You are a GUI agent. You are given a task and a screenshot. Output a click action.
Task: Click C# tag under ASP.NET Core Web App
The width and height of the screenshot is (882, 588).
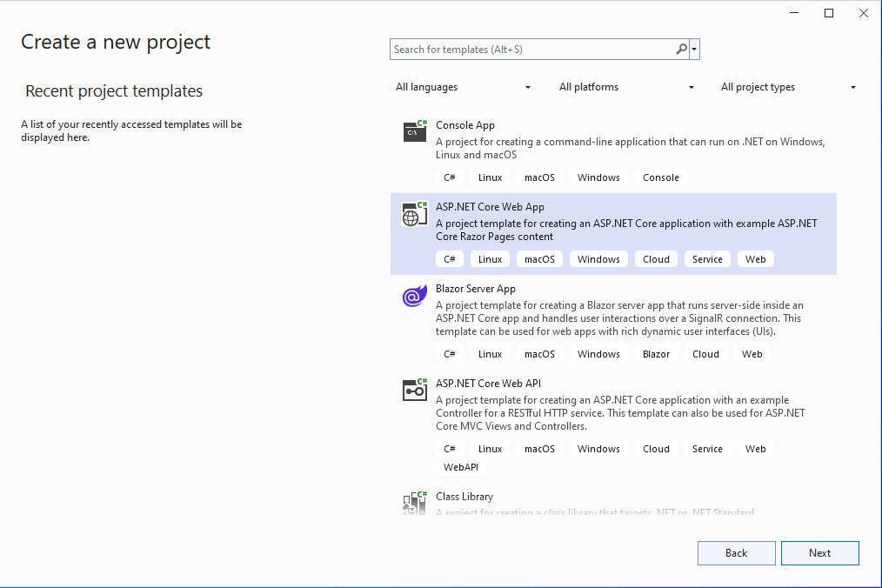pos(450,259)
